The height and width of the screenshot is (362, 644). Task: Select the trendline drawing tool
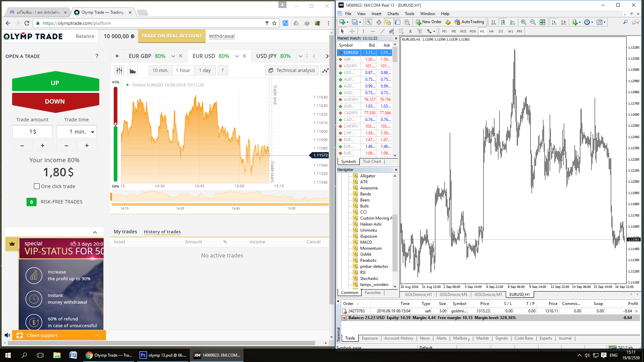(x=382, y=31)
